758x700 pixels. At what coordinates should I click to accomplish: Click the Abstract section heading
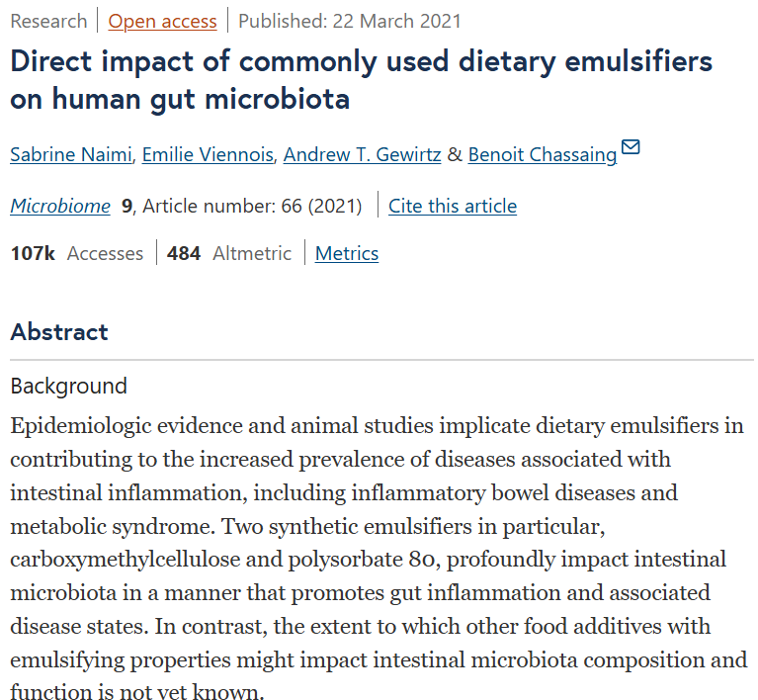(x=59, y=332)
